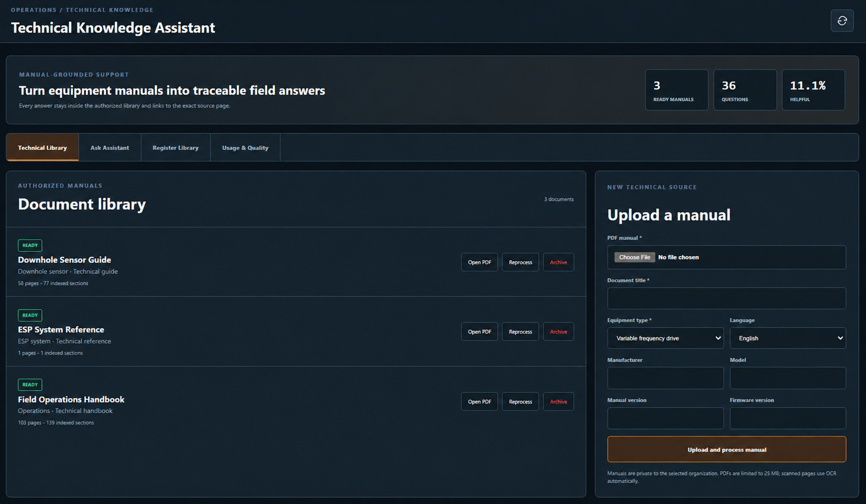Image resolution: width=866 pixels, height=504 pixels.
Task: Reprocess the ESP System Reference
Action: pyautogui.click(x=520, y=332)
